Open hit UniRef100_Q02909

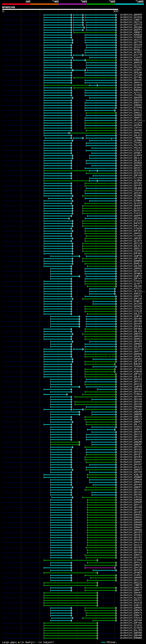click(131, 17)
